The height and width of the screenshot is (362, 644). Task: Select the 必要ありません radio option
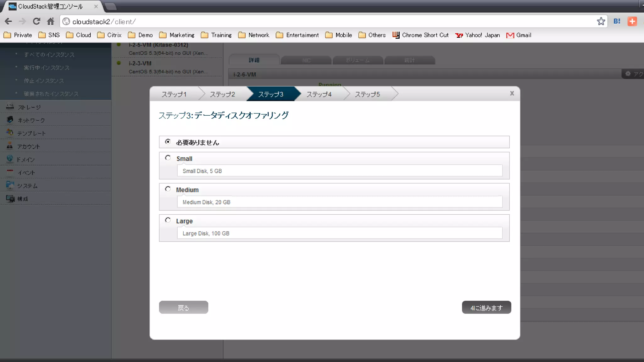168,142
